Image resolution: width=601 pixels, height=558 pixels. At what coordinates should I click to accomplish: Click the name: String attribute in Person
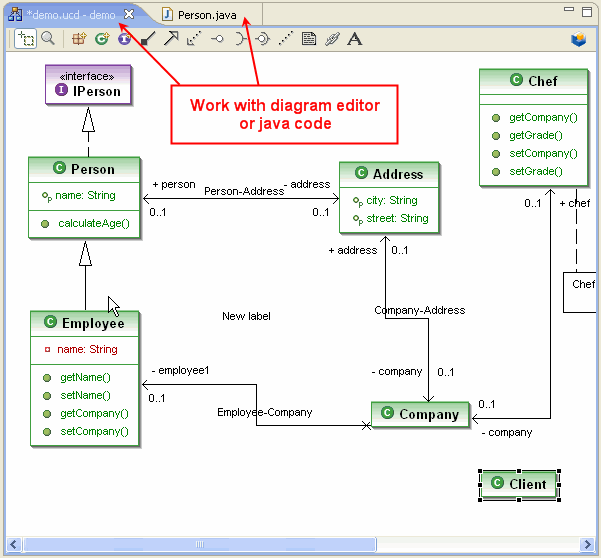[79, 195]
